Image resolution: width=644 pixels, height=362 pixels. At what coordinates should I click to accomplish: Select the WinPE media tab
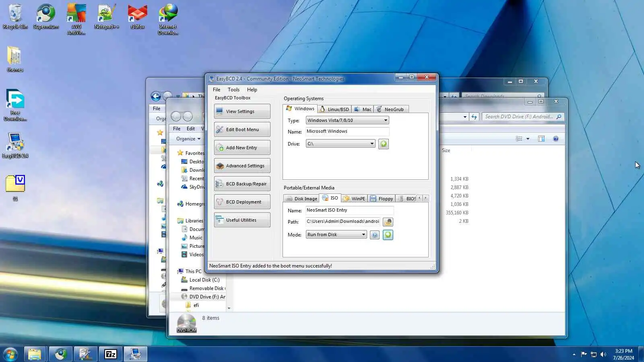point(354,199)
